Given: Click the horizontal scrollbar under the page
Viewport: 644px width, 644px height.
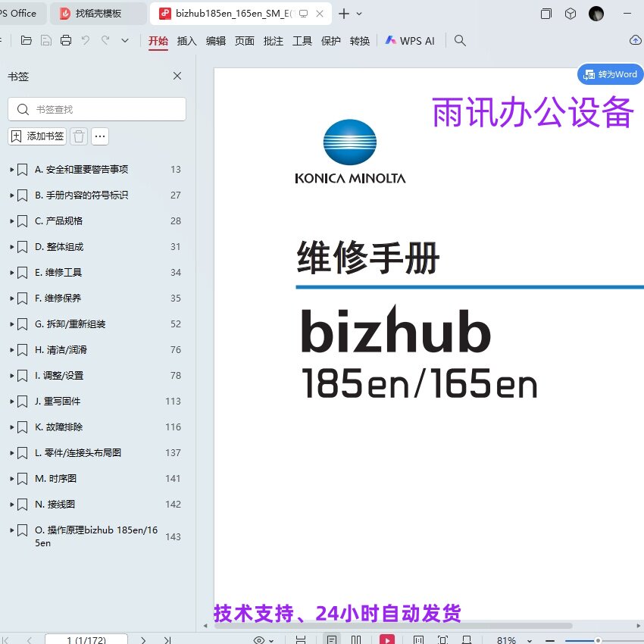Looking at the screenshot, I should pos(393,626).
